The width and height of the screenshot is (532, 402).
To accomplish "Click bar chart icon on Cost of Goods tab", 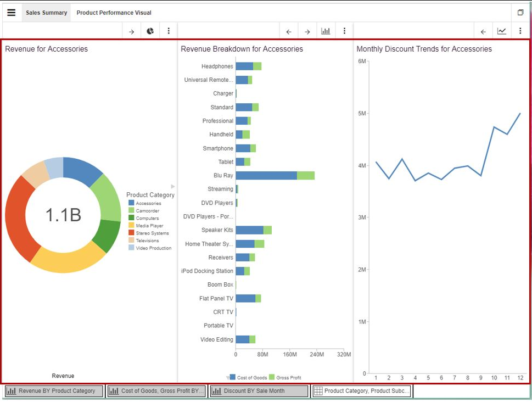I will pos(114,391).
